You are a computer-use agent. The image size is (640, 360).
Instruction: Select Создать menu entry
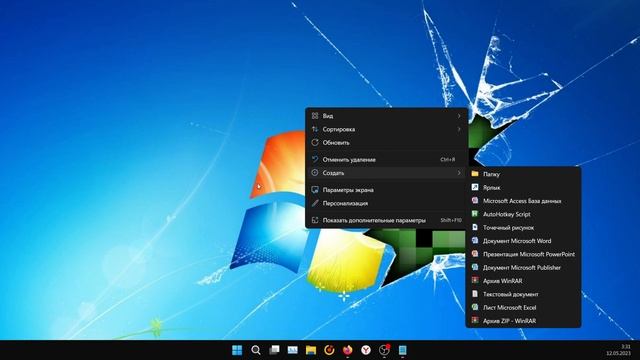click(x=387, y=173)
